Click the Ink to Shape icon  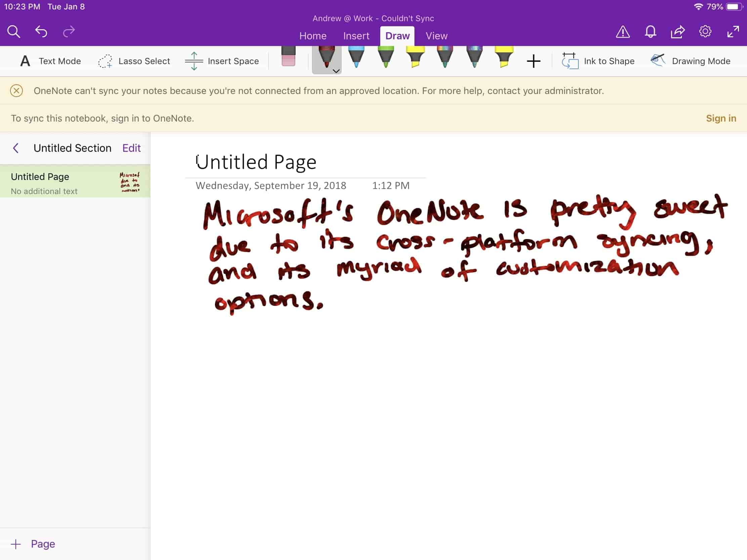tap(570, 61)
